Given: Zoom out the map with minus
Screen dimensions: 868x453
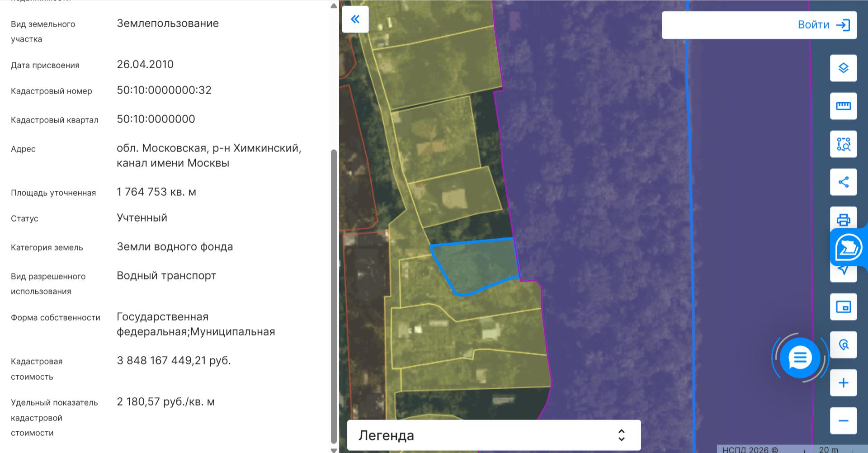Looking at the screenshot, I should pyautogui.click(x=843, y=421).
